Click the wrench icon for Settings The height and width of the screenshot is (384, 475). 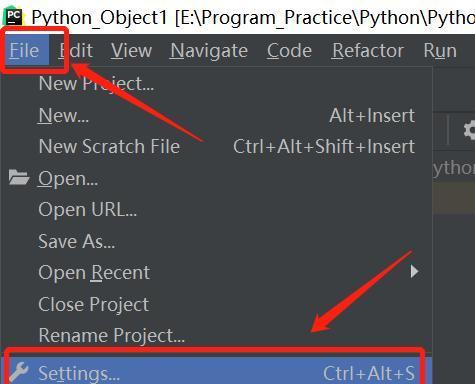point(19,372)
